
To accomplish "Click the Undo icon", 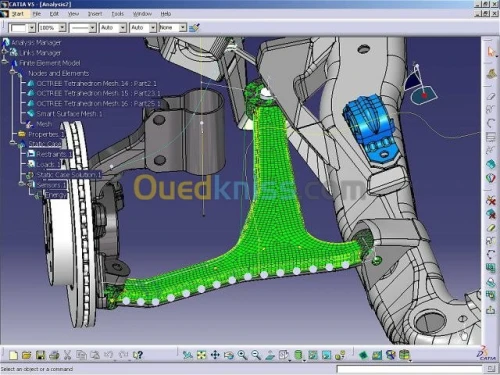I will tap(109, 355).
